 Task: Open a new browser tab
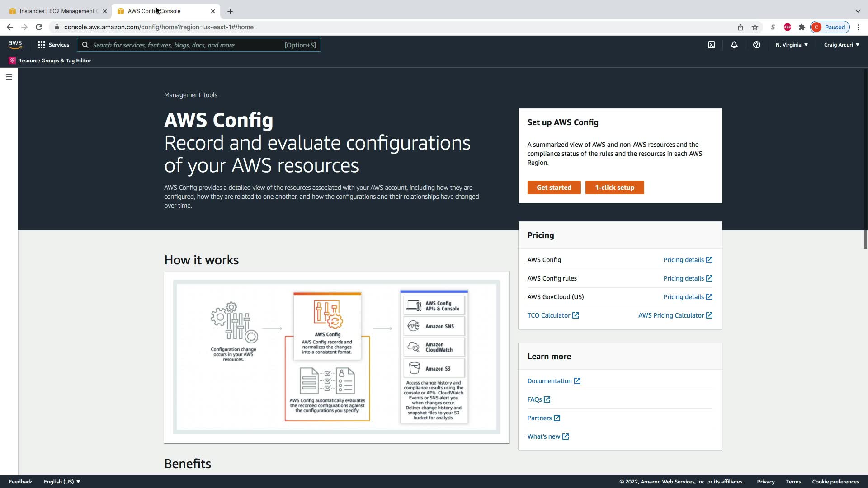point(230,11)
